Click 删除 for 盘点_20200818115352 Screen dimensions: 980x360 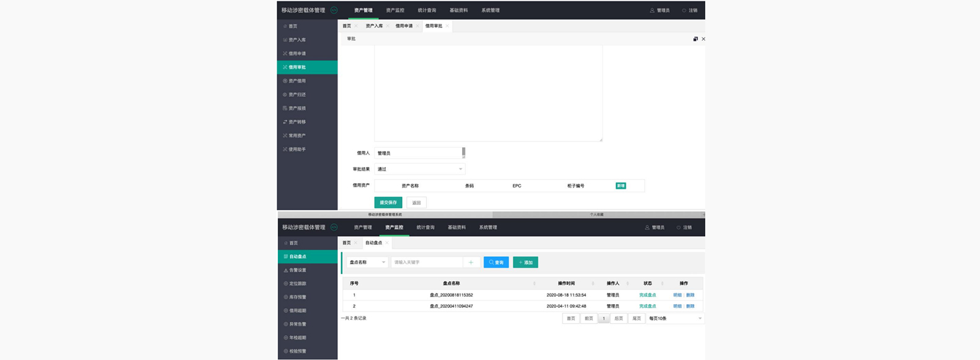pyautogui.click(x=690, y=295)
